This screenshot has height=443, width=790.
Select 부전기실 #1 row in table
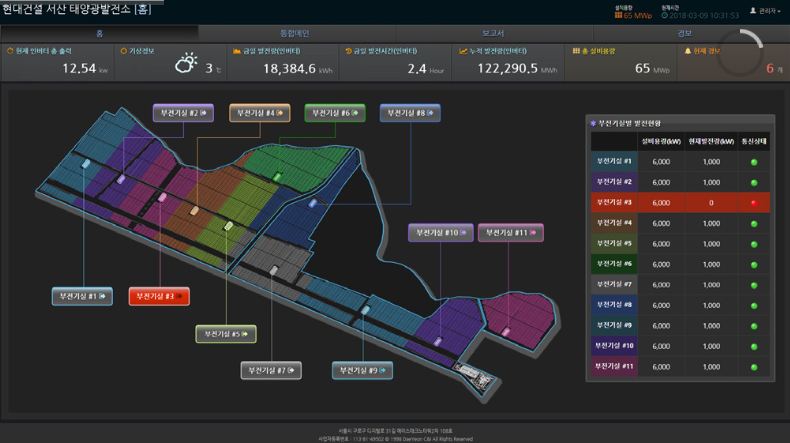(x=680, y=162)
